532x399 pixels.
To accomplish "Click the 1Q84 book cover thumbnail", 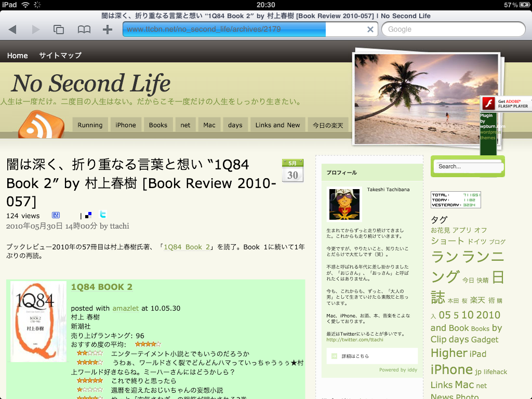I will (x=38, y=322).
